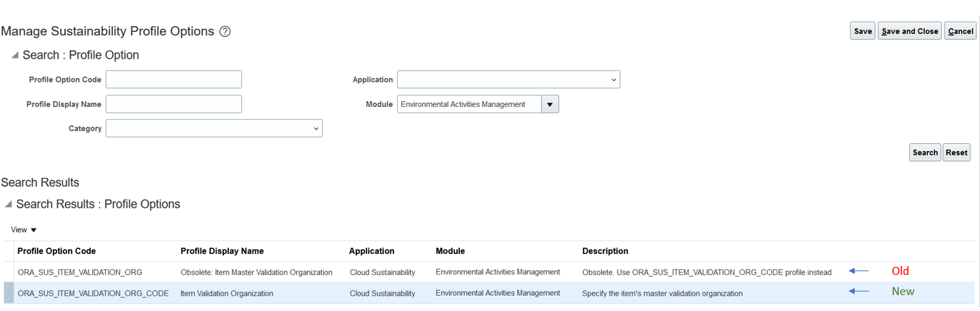The height and width of the screenshot is (311, 980).
Task: Collapse Search Results : Profile Options section
Action: (x=8, y=205)
